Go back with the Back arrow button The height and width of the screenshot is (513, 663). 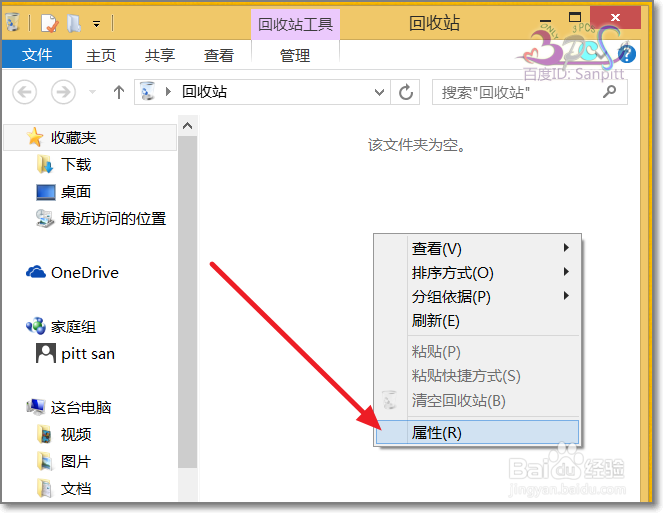click(x=25, y=92)
